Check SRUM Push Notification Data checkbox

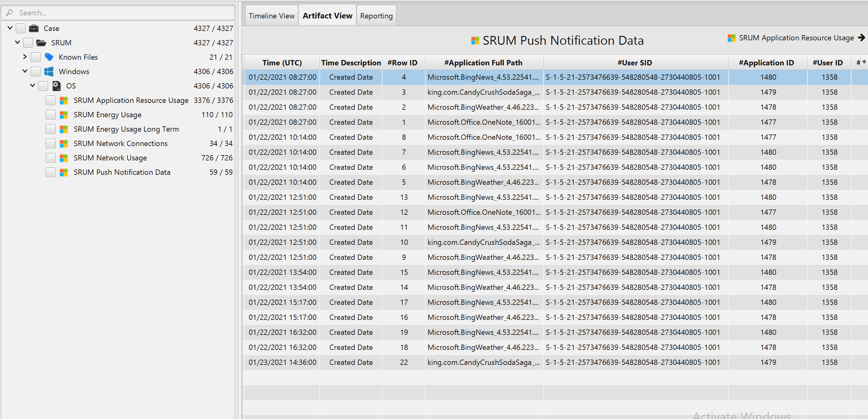tap(51, 172)
